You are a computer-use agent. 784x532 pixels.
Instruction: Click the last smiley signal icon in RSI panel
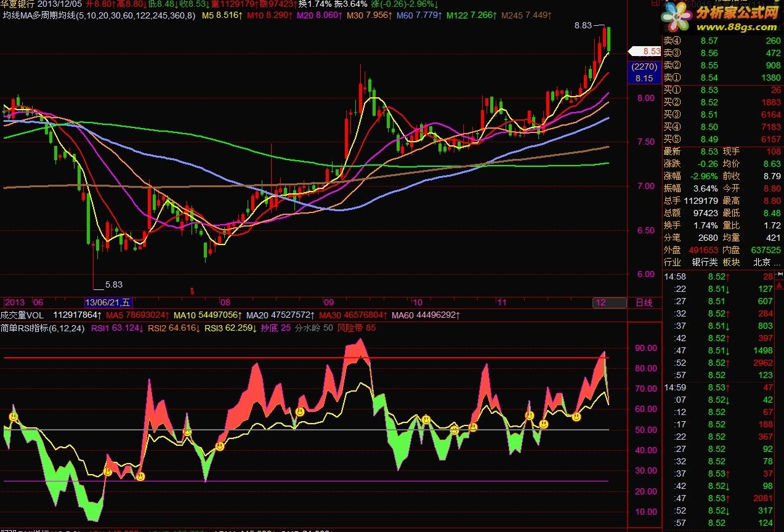[x=576, y=417]
